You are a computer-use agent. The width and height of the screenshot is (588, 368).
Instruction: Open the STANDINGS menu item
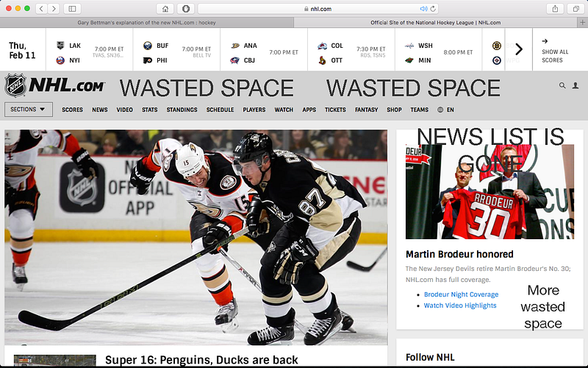(182, 110)
